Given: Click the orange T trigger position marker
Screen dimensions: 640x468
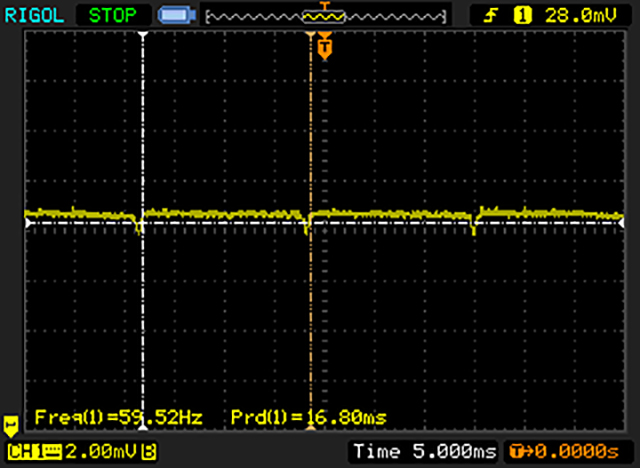Looking at the screenshot, I should (x=324, y=47).
